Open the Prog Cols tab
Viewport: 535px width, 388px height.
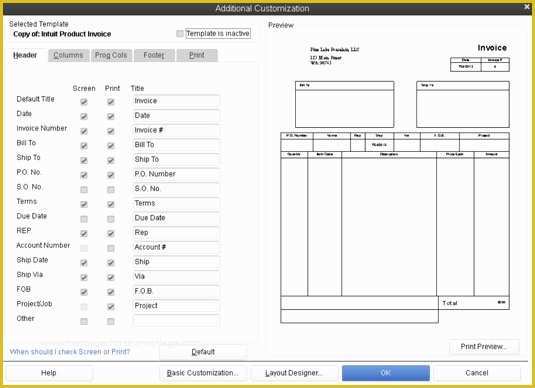[111, 55]
